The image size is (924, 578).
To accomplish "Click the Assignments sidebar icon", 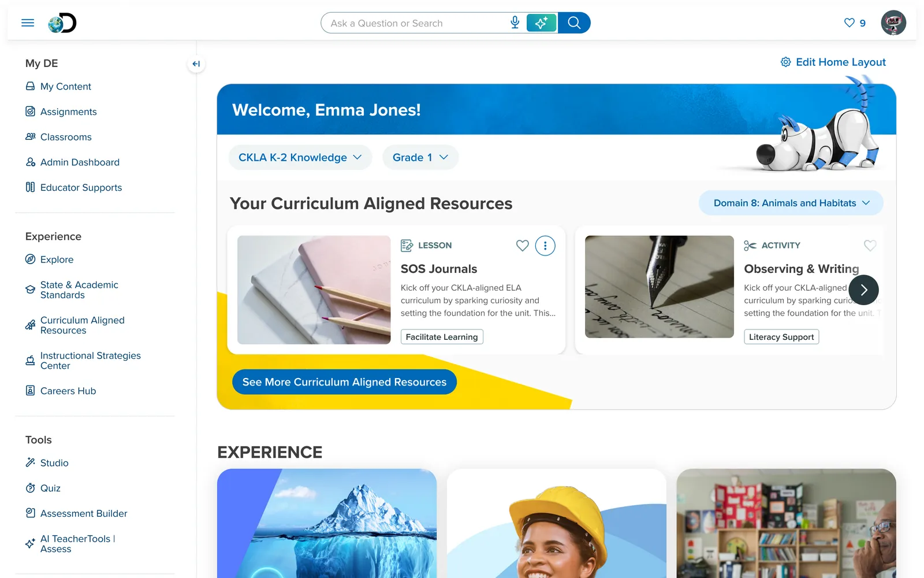I will pyautogui.click(x=30, y=112).
